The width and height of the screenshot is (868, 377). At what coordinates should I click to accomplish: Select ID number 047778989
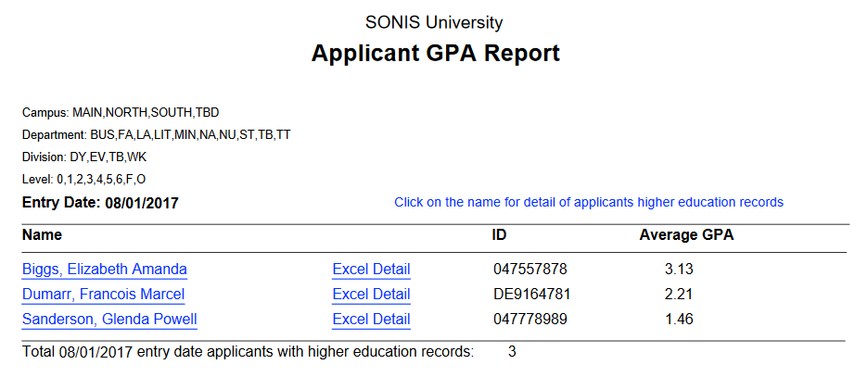(x=530, y=320)
